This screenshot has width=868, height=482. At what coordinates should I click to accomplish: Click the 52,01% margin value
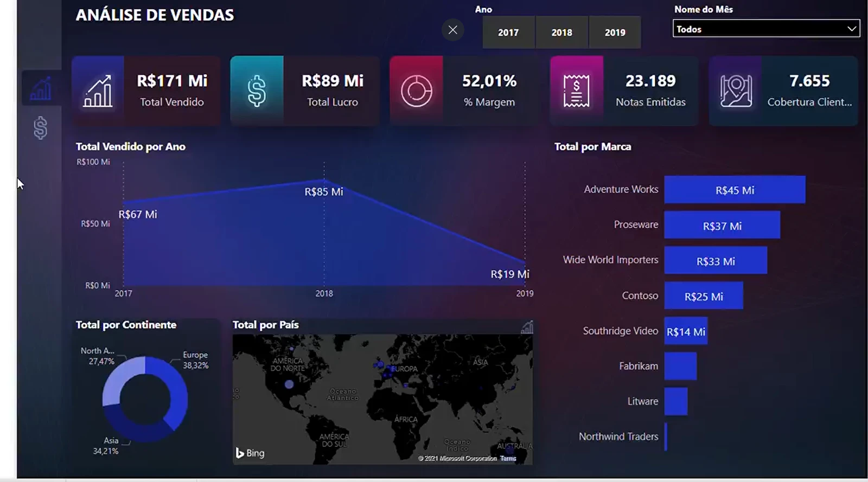click(x=489, y=81)
